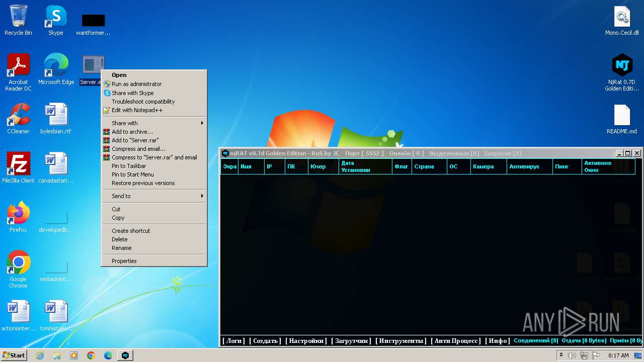Select the wantformer desktop file

[x=93, y=24]
